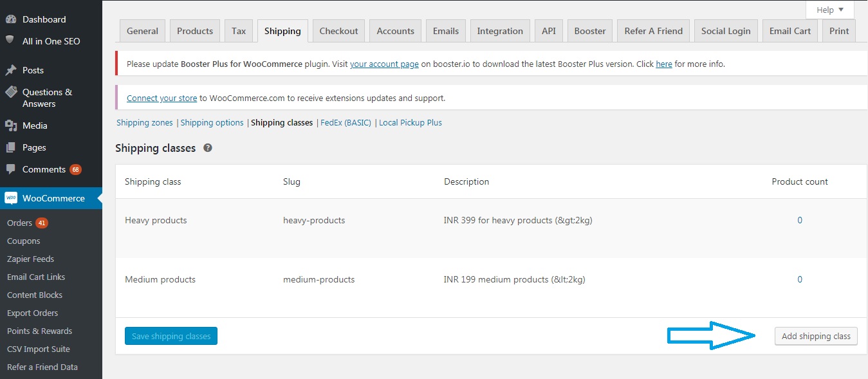
Task: Click the 'Medium products' class name
Action: coord(160,279)
